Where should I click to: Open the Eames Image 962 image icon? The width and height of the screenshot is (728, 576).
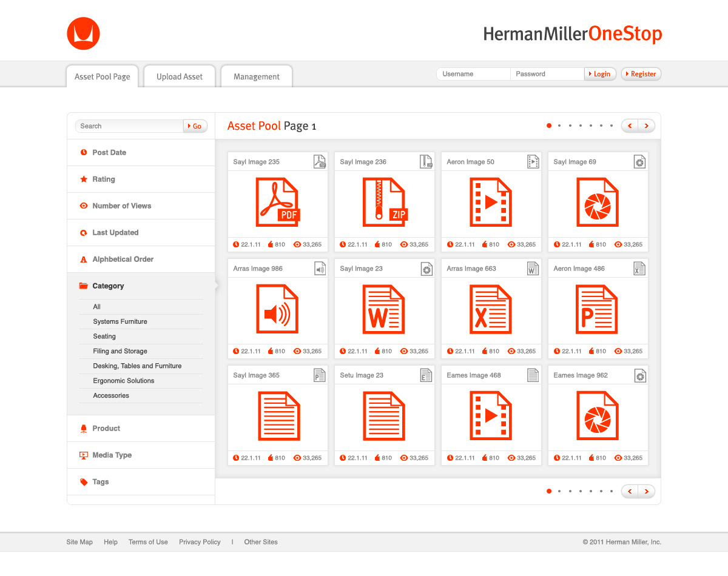[598, 415]
